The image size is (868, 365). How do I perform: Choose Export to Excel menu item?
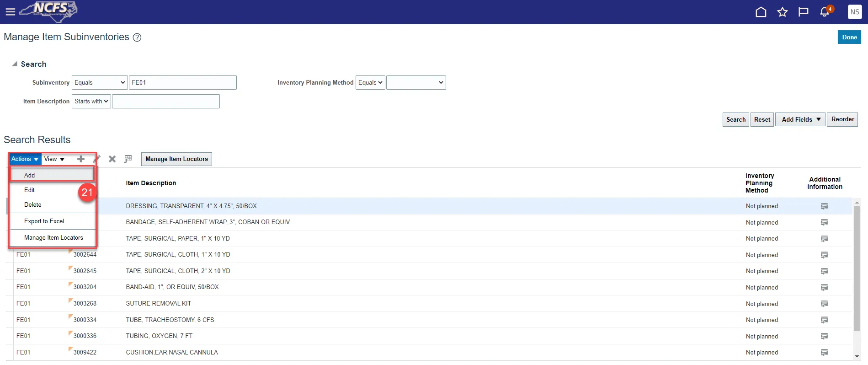tap(44, 221)
